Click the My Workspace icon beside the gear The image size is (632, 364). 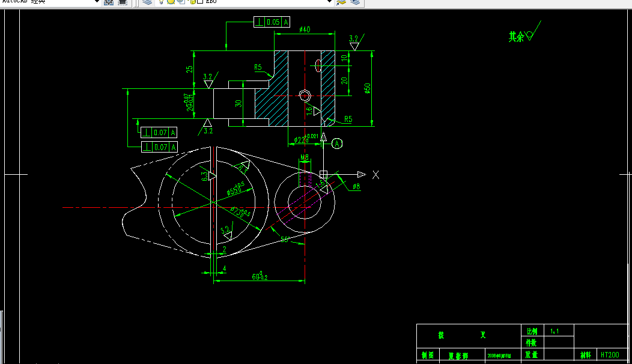coord(123,2)
